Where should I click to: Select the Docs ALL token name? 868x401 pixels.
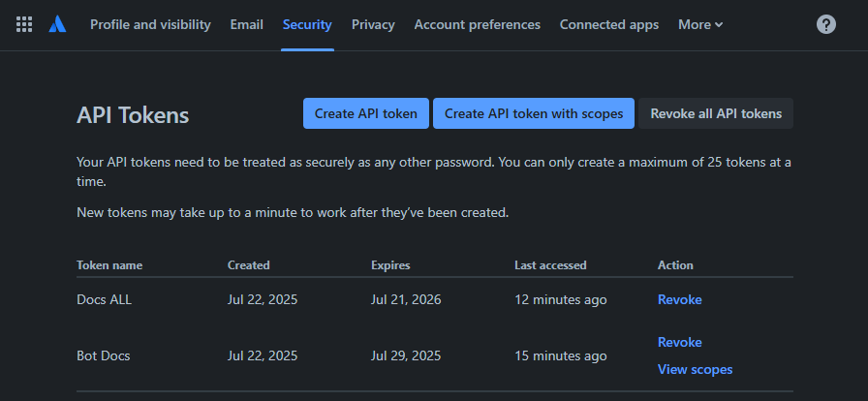tap(104, 299)
